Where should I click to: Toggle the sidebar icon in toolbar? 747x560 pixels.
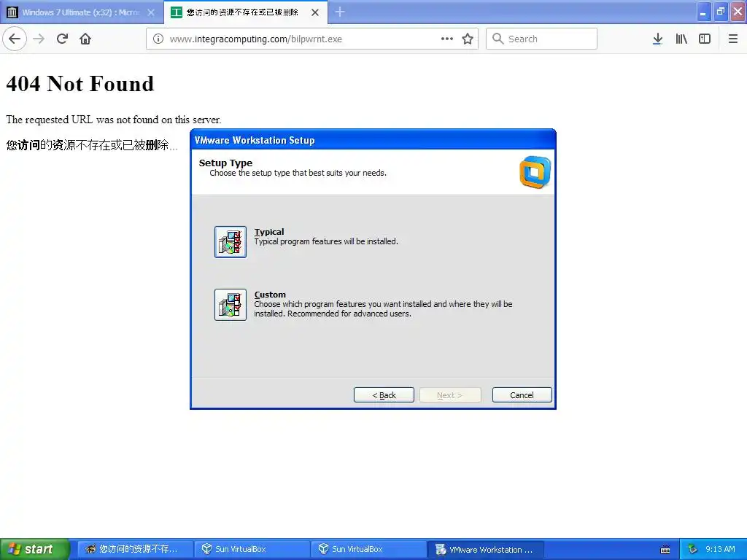pos(705,39)
